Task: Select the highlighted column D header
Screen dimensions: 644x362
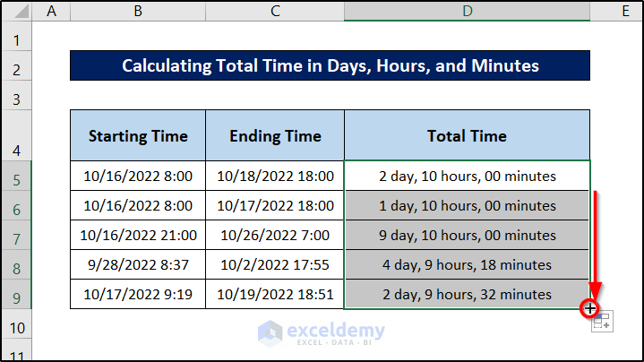Action: [x=467, y=12]
